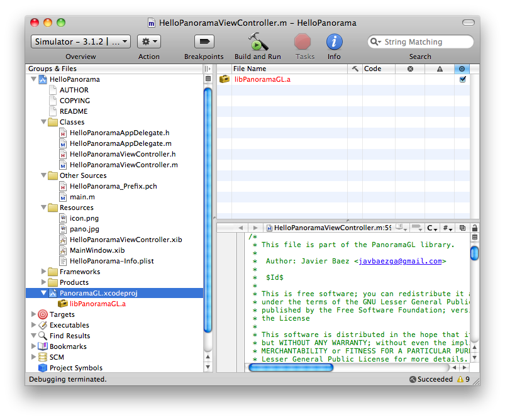Click the editor horizontal scrollbar thumb

coord(291,367)
